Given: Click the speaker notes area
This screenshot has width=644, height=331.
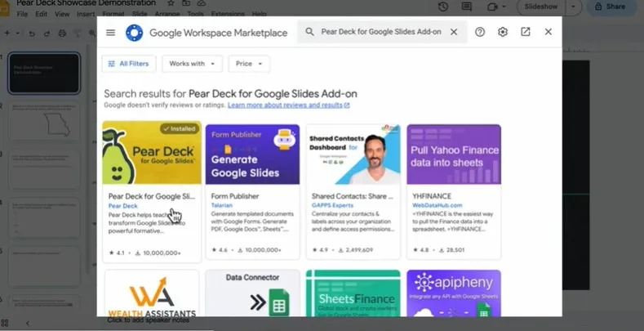Looking at the screenshot, I should tap(149, 320).
